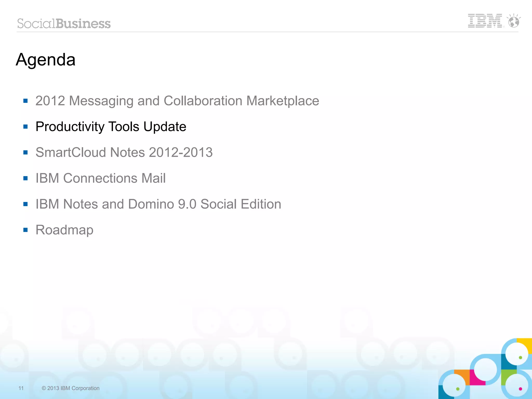This screenshot has height=399, width=532.
Task: Click the '© 2013 IBM Corporation' footer text
Action: coord(70,388)
